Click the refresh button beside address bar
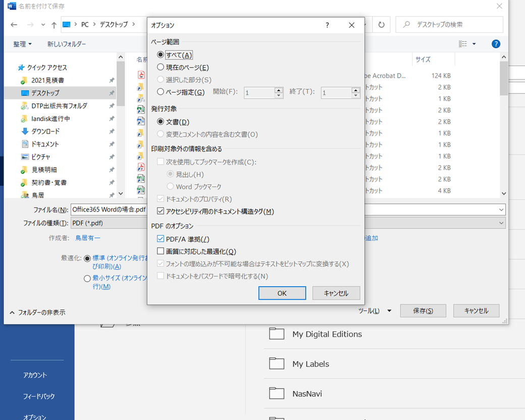The width and height of the screenshot is (525, 420). tap(382, 25)
